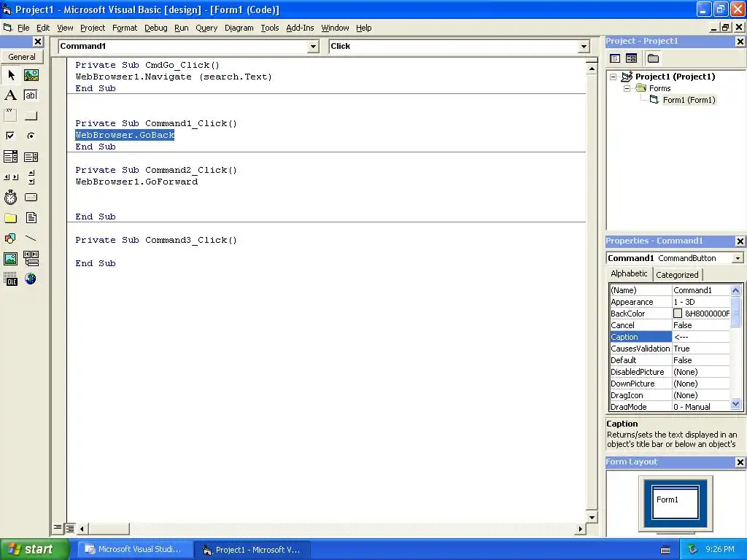Select the ComboBox control tool
This screenshot has width=747, height=560.
click(11, 157)
